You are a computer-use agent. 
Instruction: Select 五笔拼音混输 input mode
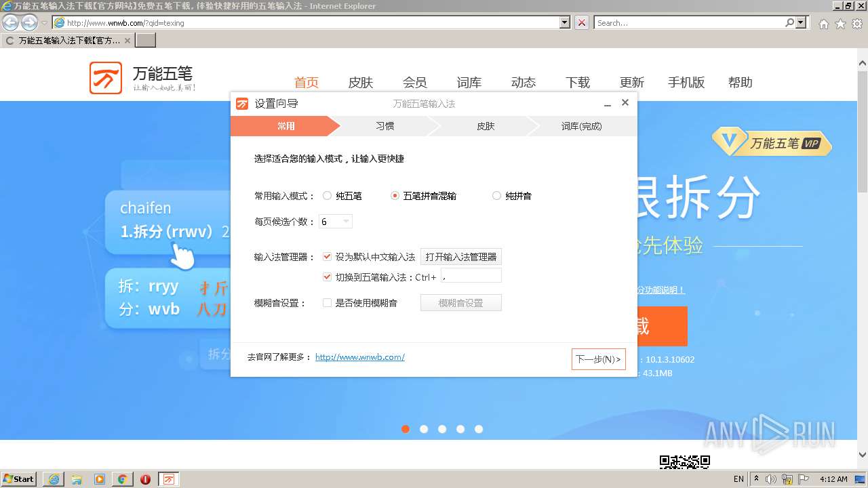pos(395,196)
